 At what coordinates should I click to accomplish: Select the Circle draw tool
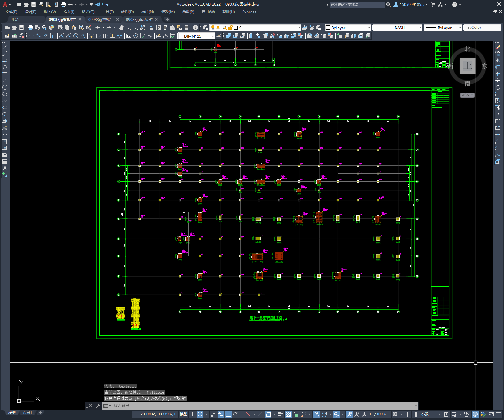coord(5,87)
